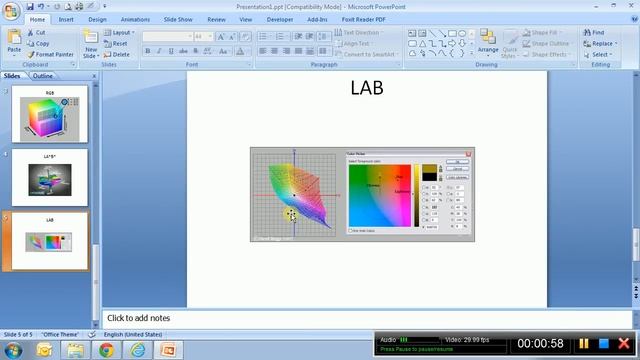Click the Cut button
The width and height of the screenshot is (640, 360).
(x=36, y=32)
